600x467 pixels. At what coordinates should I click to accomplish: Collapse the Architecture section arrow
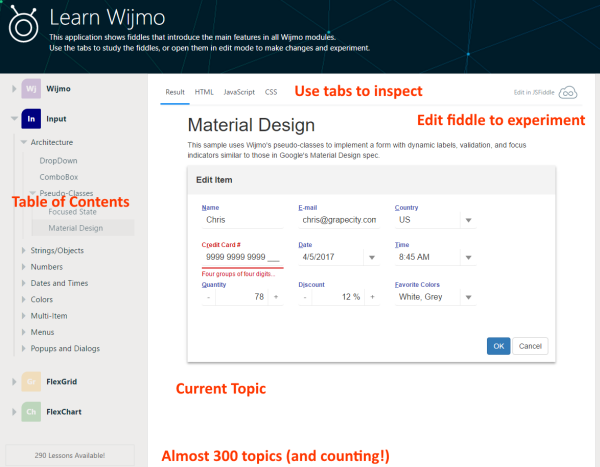pos(23,142)
